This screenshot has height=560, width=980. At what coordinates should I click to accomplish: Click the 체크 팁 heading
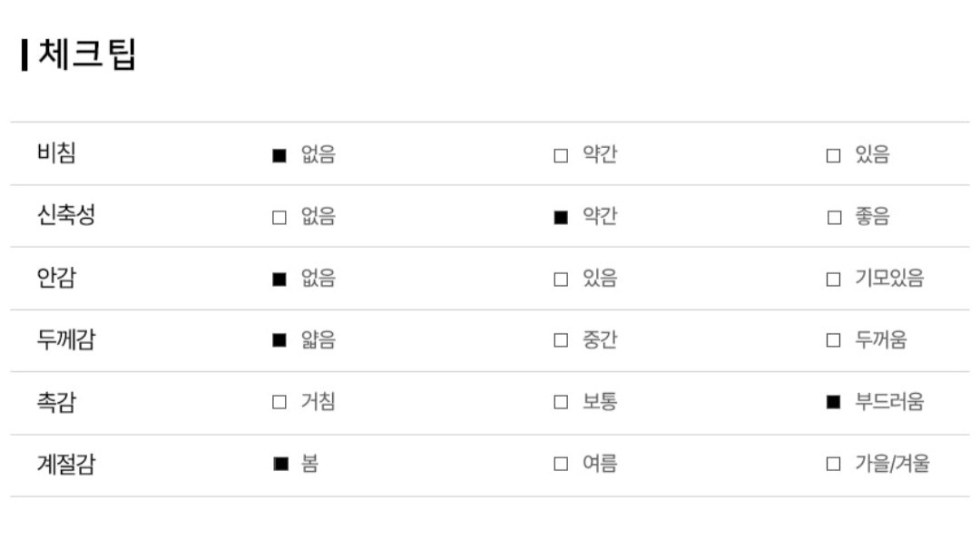[86, 54]
